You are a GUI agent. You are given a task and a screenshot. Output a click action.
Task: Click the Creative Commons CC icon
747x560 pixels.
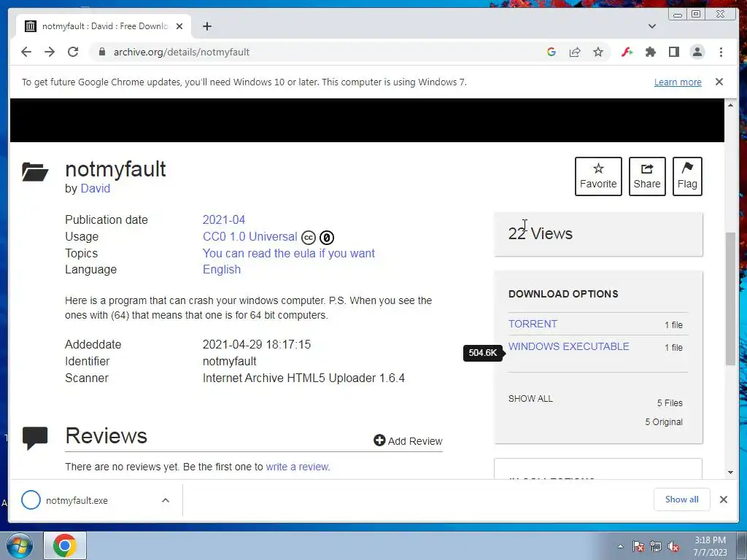coord(309,237)
